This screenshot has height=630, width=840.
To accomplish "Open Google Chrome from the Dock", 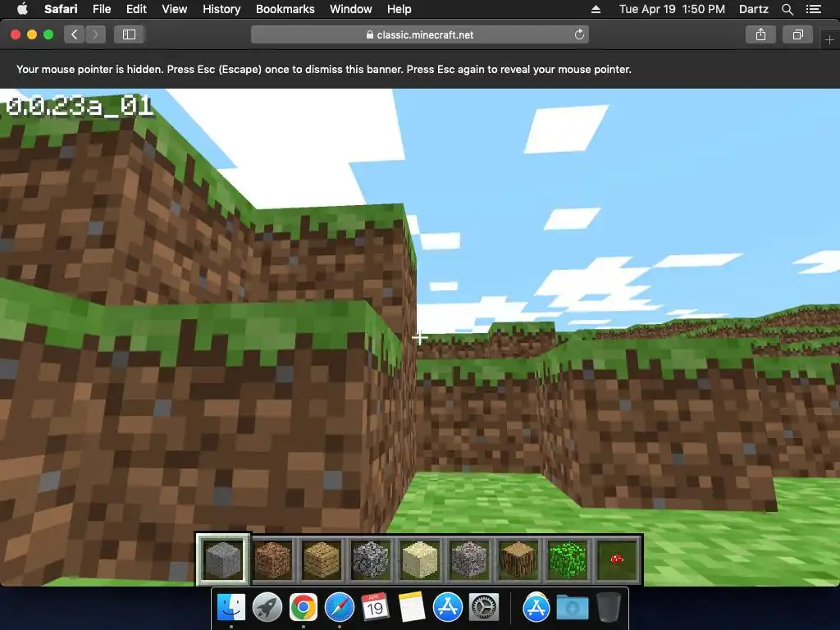I will pyautogui.click(x=304, y=608).
